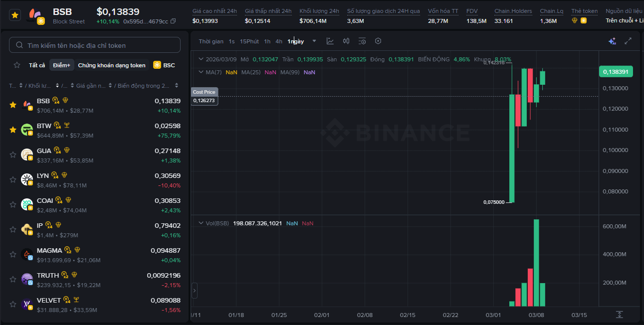
Task: Sort by the Giá gần n... column arrows
Action: 109,86
